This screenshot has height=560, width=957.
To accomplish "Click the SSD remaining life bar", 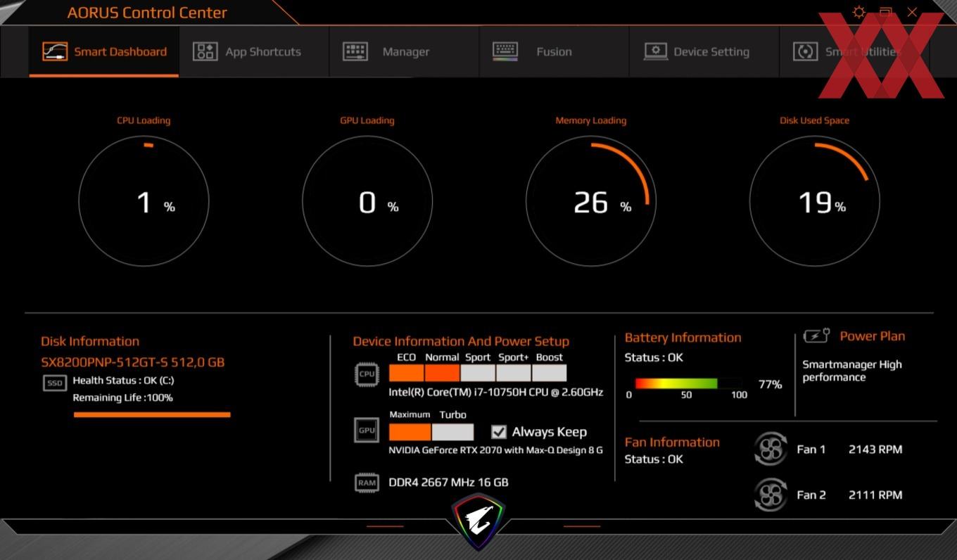I will (152, 415).
